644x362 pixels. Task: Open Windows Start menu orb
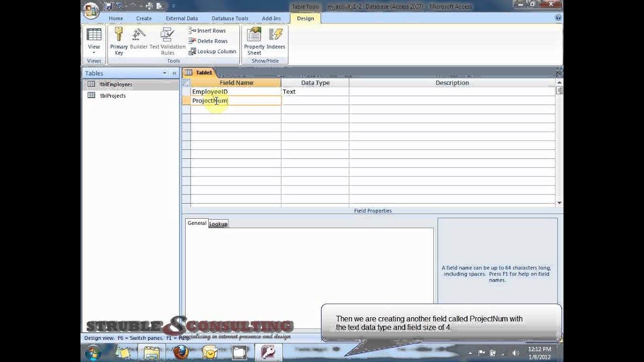click(x=93, y=352)
